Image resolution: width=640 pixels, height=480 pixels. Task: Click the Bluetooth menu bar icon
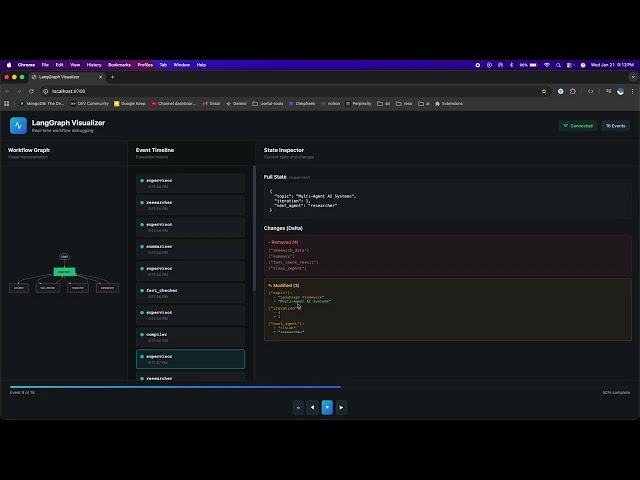click(x=511, y=65)
